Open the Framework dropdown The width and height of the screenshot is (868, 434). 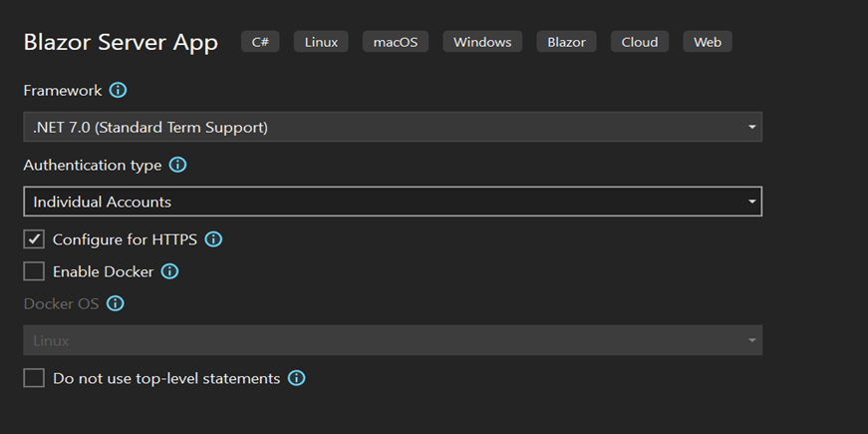(392, 127)
